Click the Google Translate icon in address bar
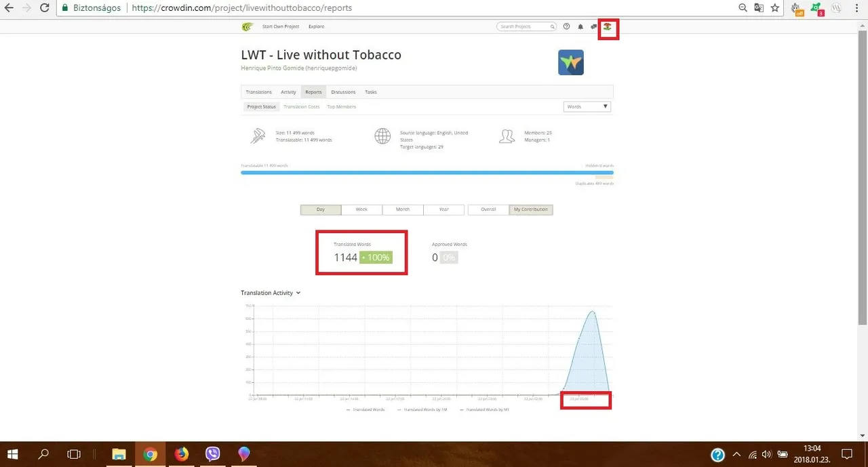Screen dimensions: 868x467 click(759, 8)
